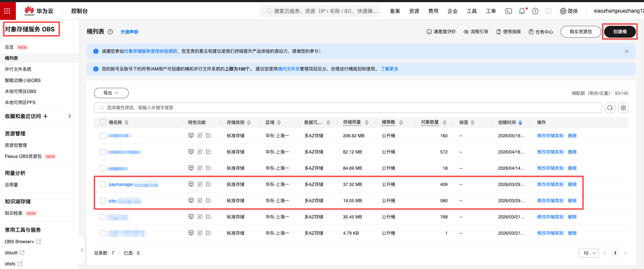This screenshot has height=269, width=644.
Task: Click the globe language icon
Action: (563, 11)
